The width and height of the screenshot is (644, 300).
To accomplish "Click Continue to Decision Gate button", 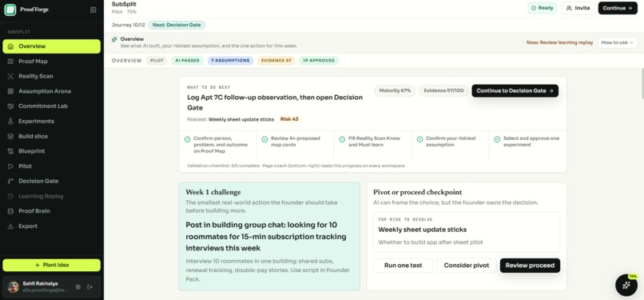I will pyautogui.click(x=515, y=91).
